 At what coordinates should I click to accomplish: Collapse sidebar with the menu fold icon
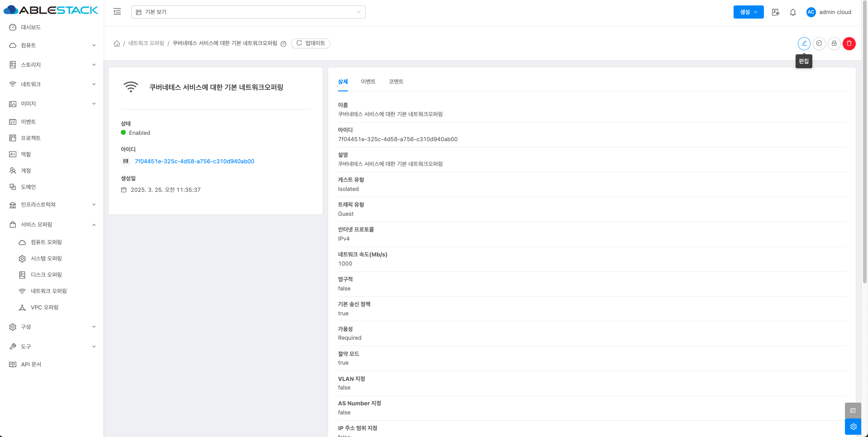click(x=117, y=12)
